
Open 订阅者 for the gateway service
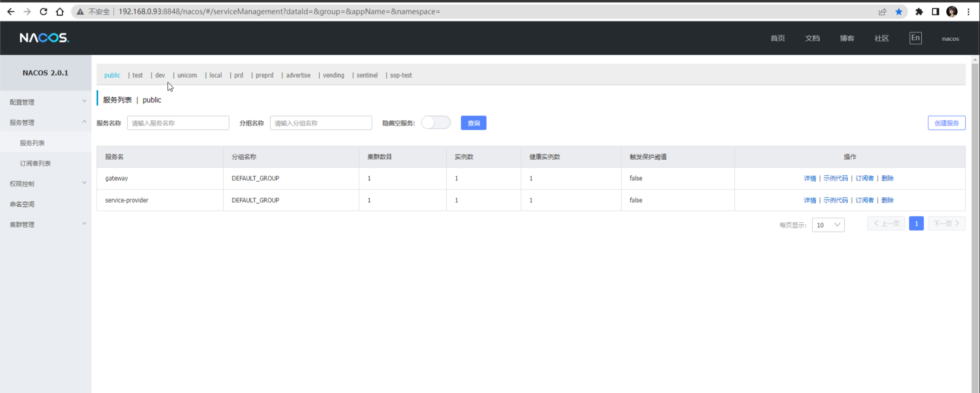[864, 178]
